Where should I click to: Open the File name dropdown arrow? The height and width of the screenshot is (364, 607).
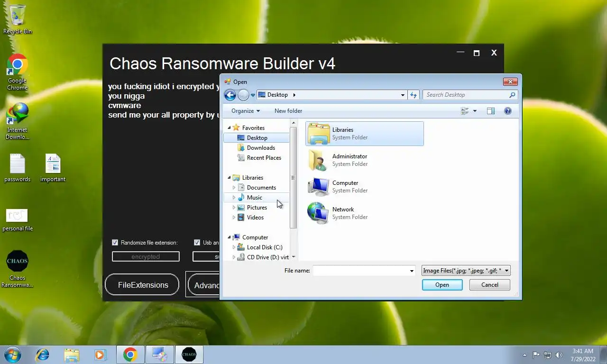point(412,271)
